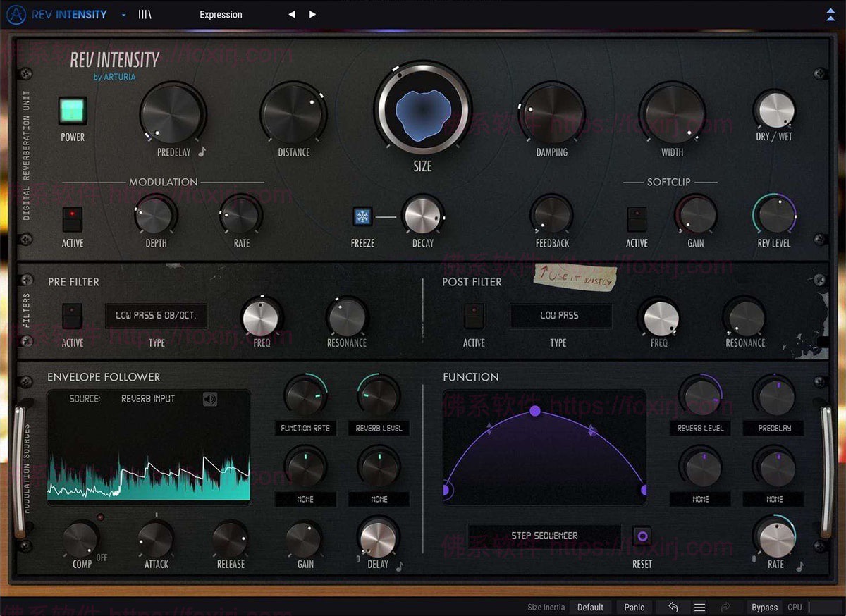Open the Post Filter type selector showing Low Pass

(x=560, y=316)
